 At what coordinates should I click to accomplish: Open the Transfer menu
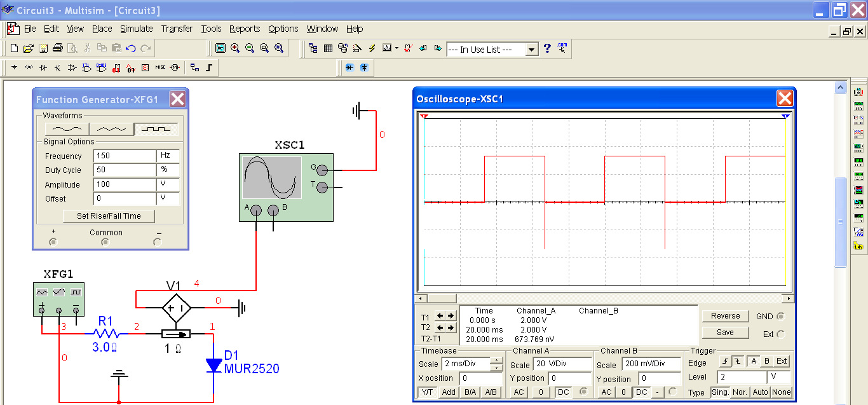pyautogui.click(x=177, y=29)
